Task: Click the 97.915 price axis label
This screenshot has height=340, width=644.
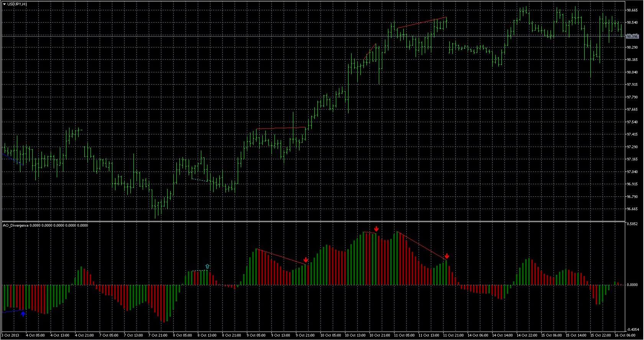Action: pos(632,85)
